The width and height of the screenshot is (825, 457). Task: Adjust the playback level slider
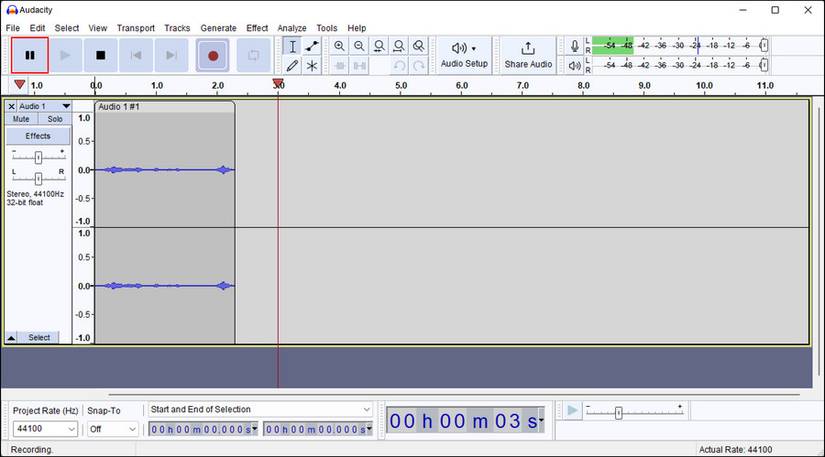(764, 65)
